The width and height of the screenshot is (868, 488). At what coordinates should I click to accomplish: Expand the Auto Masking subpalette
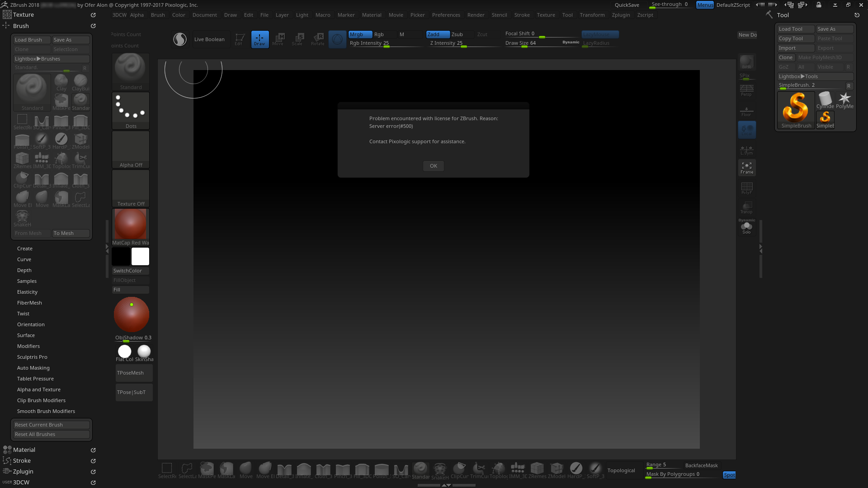(x=33, y=368)
